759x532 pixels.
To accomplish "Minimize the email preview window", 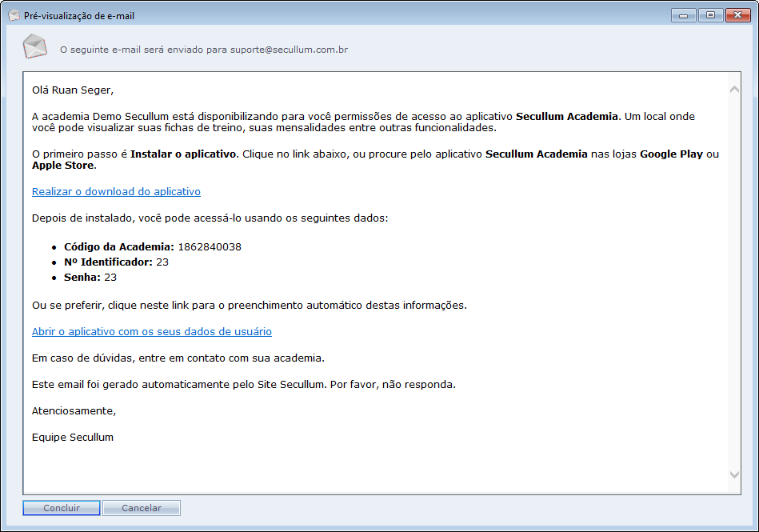I will tap(683, 14).
